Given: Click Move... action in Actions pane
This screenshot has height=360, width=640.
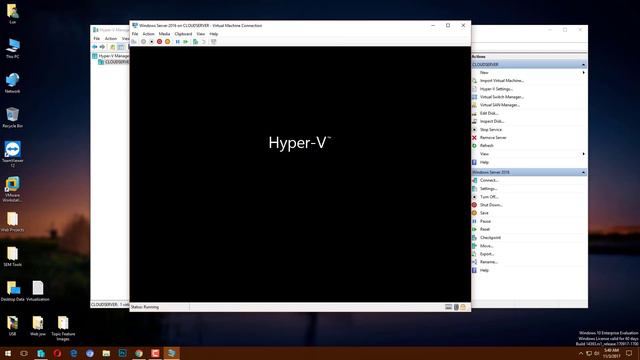Looking at the screenshot, I should (487, 246).
